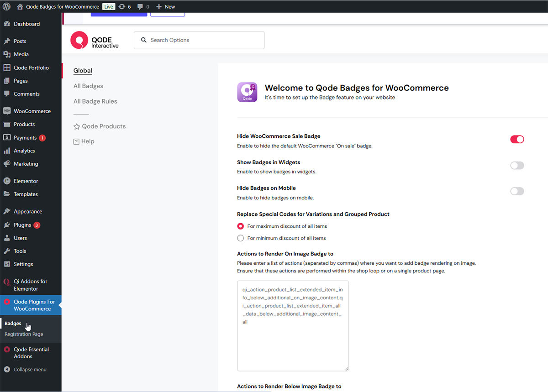Image resolution: width=548 pixels, height=392 pixels.
Task: Open Qode Products star icon link
Action: click(x=77, y=126)
